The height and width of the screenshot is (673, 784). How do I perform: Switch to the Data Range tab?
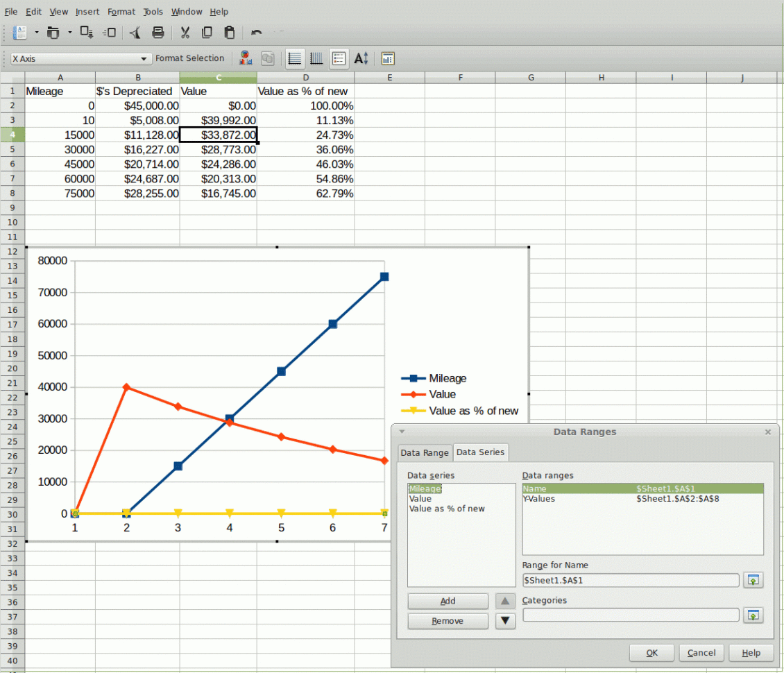(x=425, y=452)
